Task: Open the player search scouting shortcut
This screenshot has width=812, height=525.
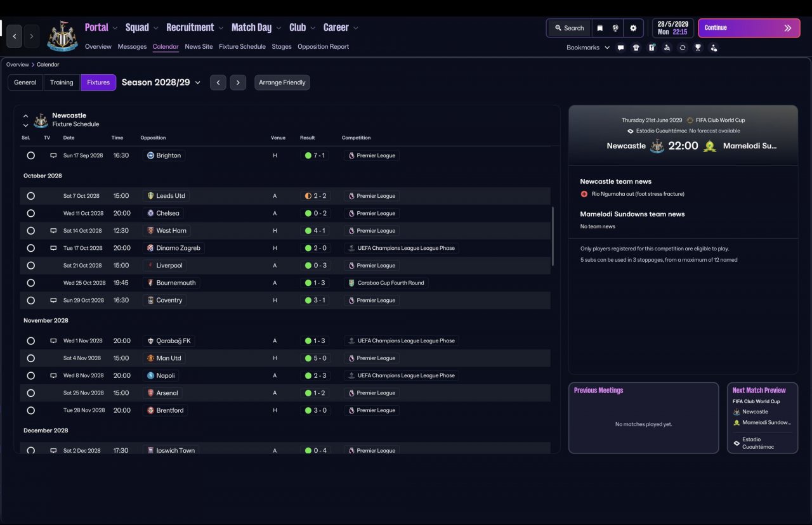Action: click(667, 48)
